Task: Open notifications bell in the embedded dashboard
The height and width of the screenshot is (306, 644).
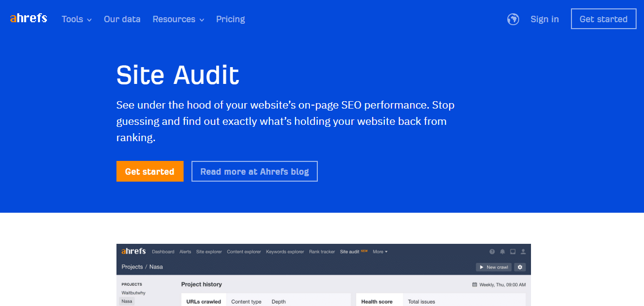Action: (x=502, y=252)
